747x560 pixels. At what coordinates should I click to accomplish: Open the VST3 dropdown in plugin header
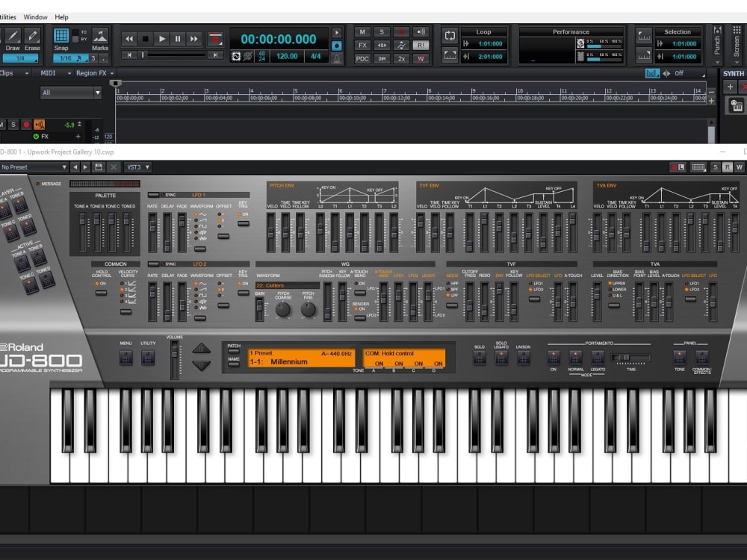(137, 167)
